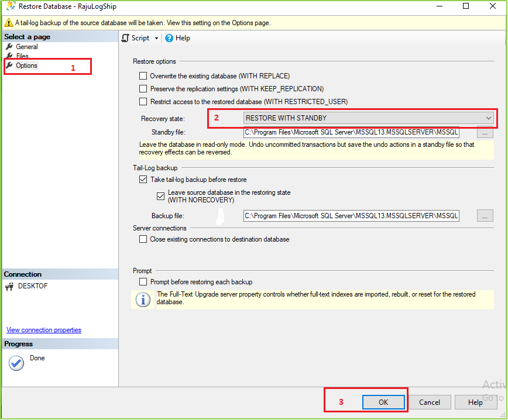508x420 pixels.
Task: Click the Done progress status text
Action: tap(37, 358)
